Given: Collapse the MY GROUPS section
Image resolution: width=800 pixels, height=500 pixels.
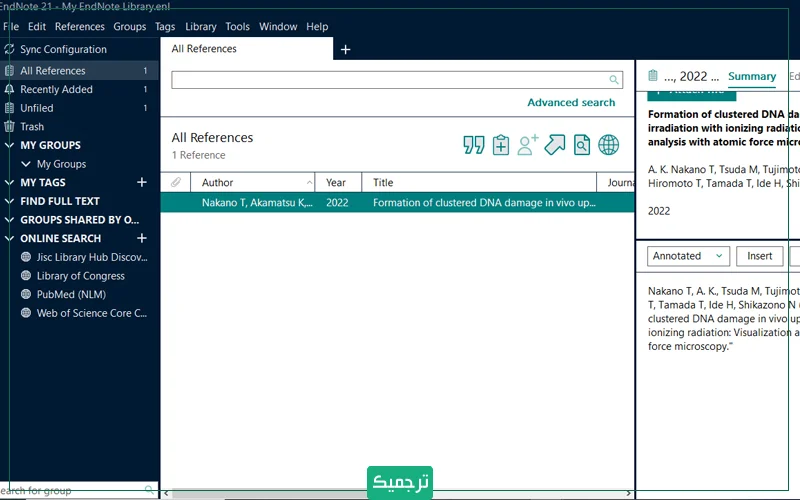Looking at the screenshot, I should tap(10, 145).
